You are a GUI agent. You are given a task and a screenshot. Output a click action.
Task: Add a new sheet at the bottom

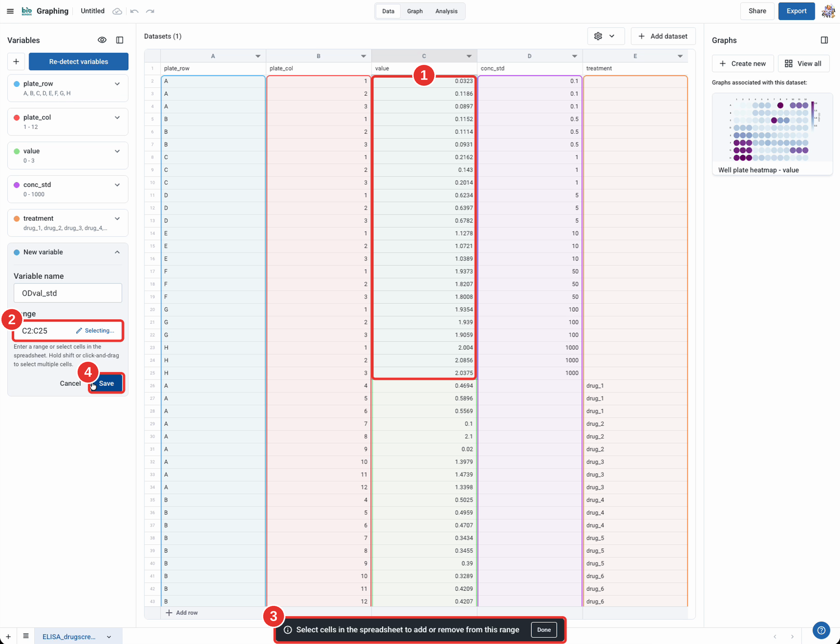pos(8,637)
